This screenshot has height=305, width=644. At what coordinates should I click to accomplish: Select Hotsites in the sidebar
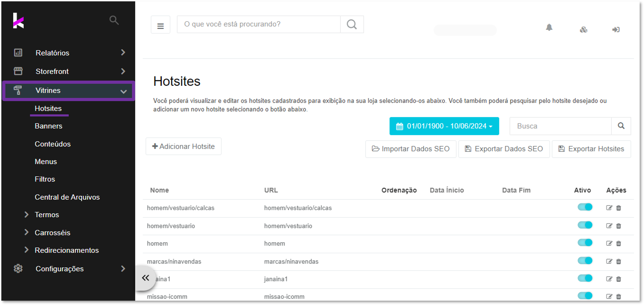click(x=48, y=109)
